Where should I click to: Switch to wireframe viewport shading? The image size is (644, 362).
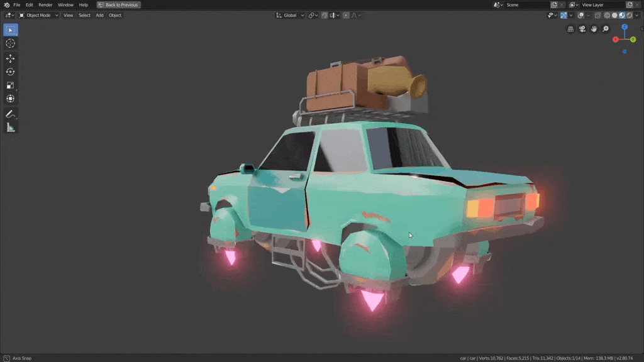(607, 15)
